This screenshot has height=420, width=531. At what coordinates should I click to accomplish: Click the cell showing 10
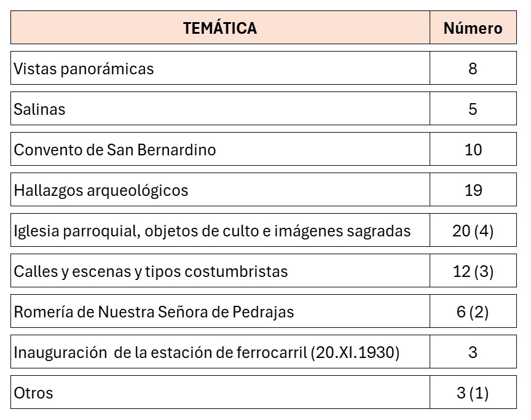coord(473,150)
